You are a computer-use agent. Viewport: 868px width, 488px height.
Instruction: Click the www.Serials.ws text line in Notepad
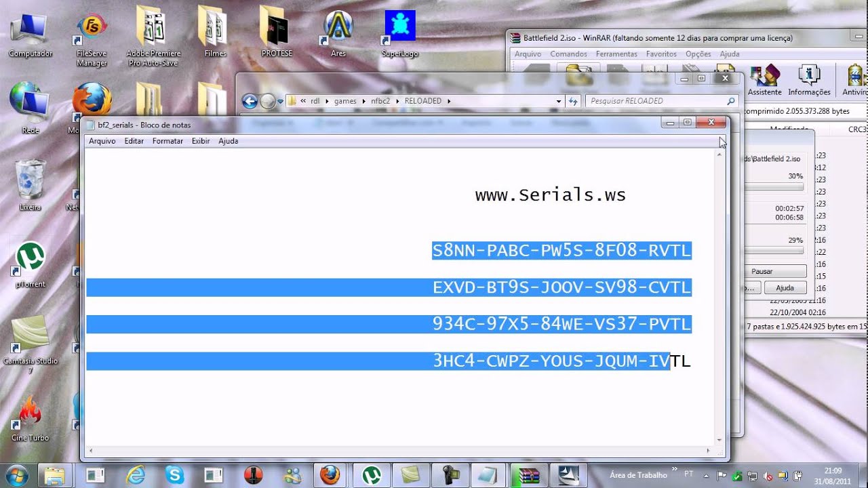550,195
